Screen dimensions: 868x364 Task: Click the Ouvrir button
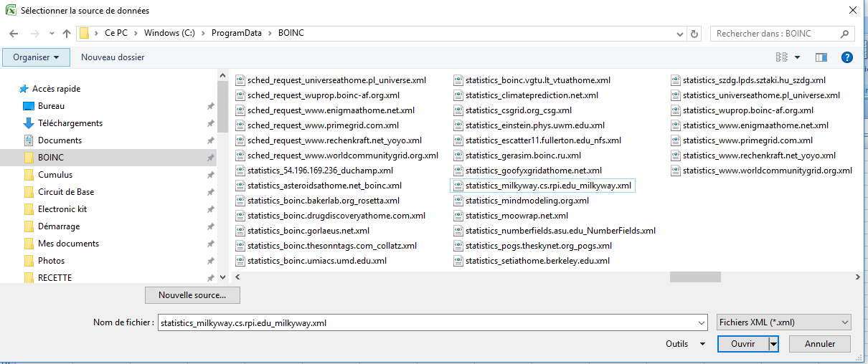(742, 344)
